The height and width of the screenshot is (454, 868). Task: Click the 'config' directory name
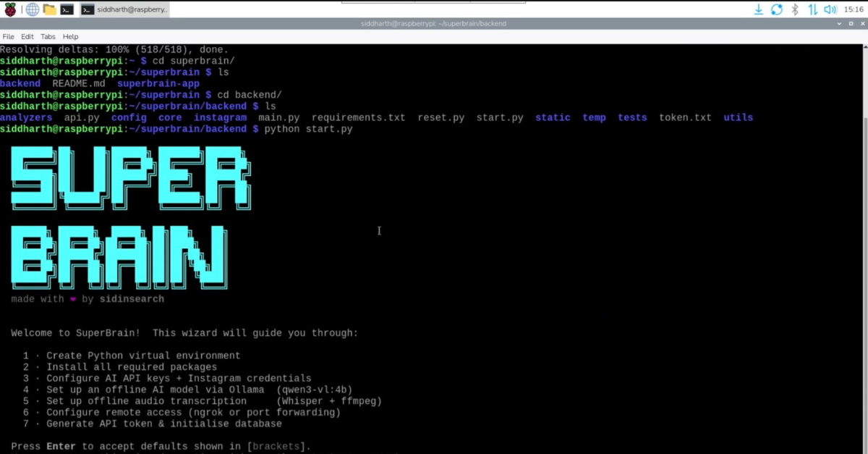[x=129, y=117]
